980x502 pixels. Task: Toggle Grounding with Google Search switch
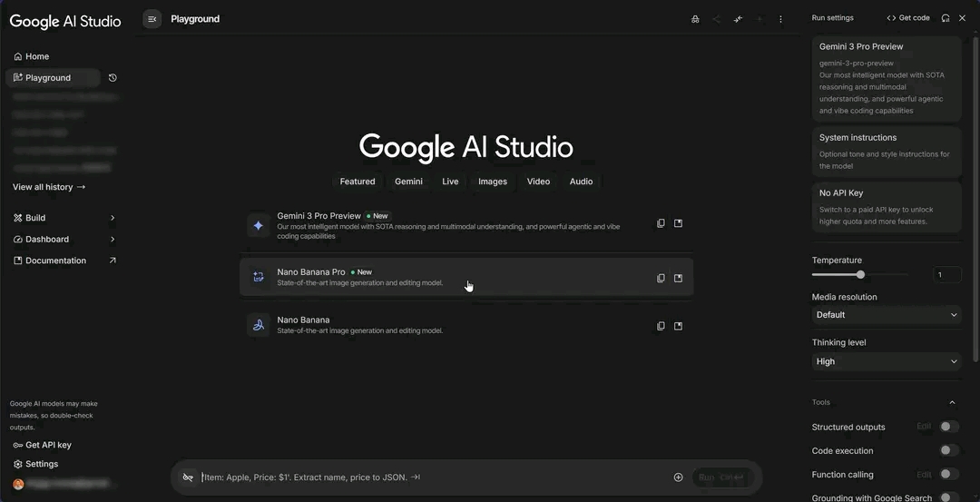[949, 497]
